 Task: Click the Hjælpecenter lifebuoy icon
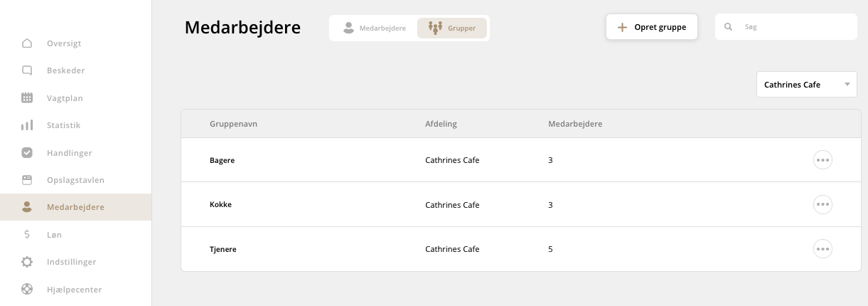(x=27, y=290)
